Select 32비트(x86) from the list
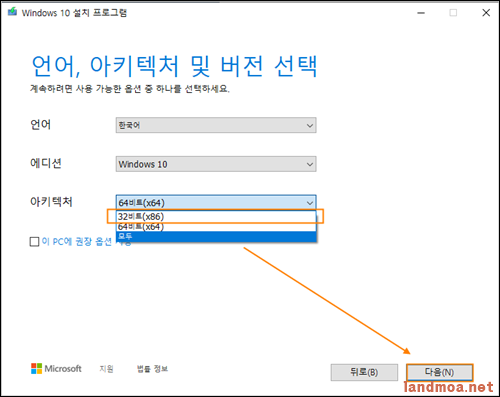This screenshot has height=397, width=500. [x=216, y=217]
